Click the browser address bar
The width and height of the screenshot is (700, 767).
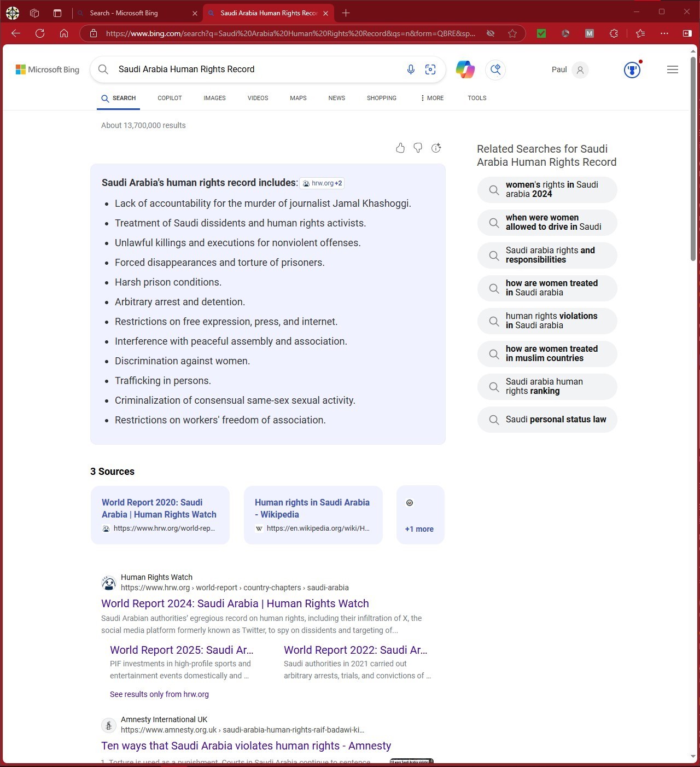[x=290, y=33]
